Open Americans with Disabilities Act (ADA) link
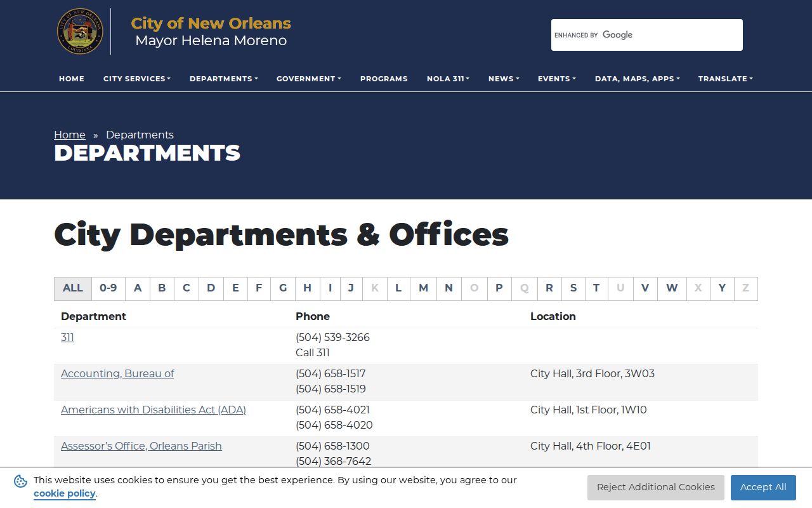 (154, 410)
